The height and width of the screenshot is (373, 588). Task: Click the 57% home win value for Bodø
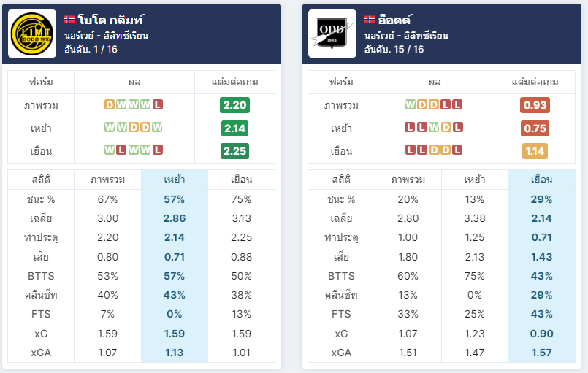click(175, 199)
